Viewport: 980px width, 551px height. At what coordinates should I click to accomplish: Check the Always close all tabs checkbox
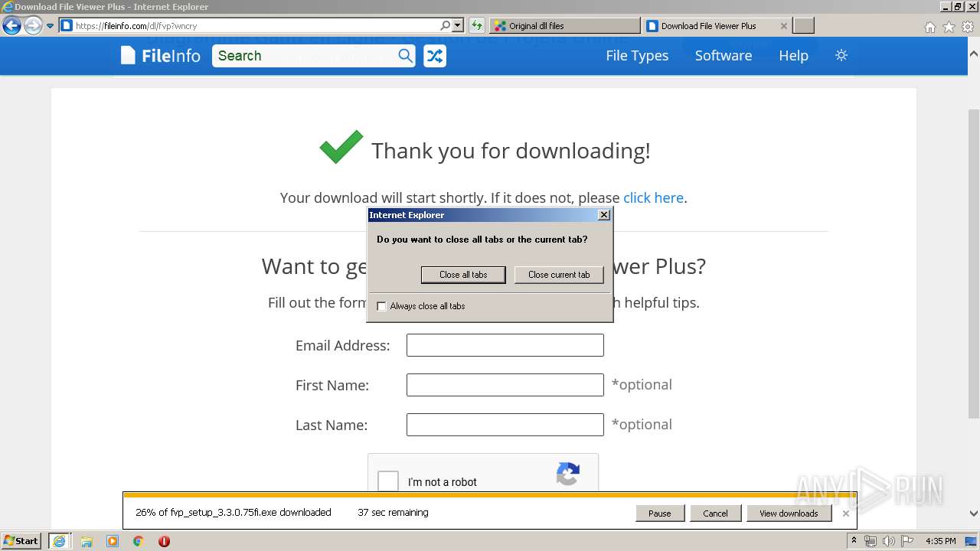tap(381, 306)
